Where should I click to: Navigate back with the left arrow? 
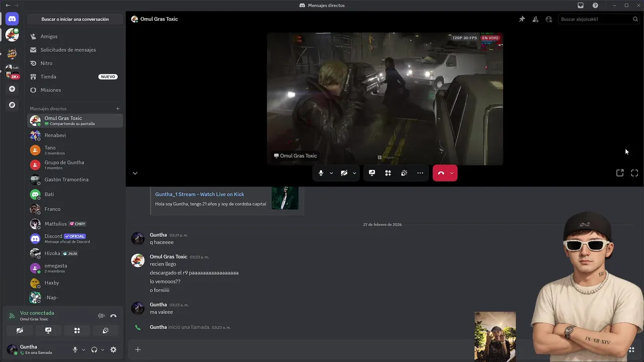[x=8, y=6]
